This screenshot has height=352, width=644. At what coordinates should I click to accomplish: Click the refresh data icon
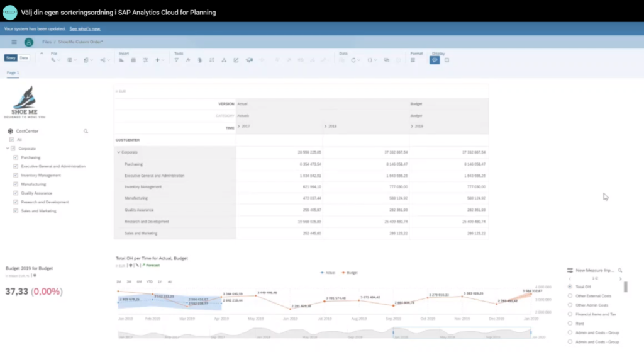point(353,60)
